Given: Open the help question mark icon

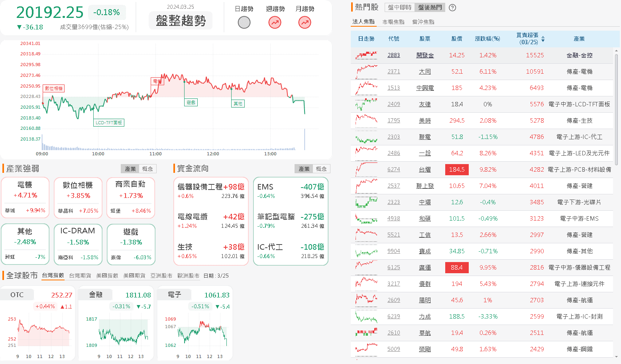Looking at the screenshot, I should 452,8.
